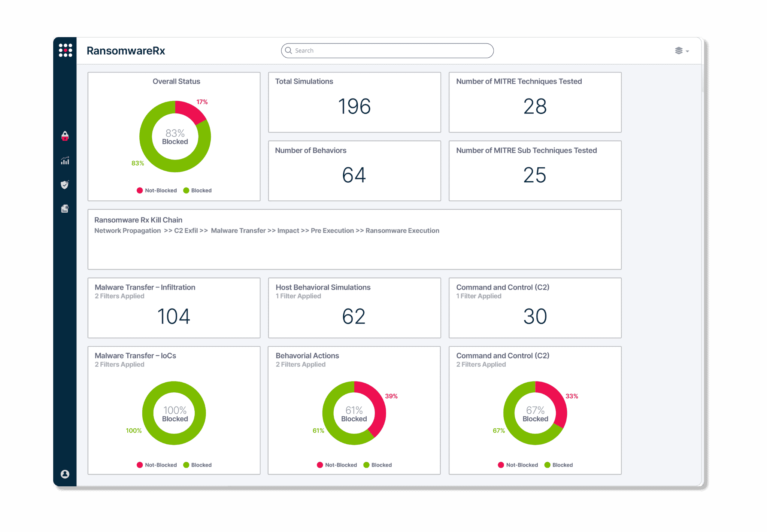Viewport: 767px width, 532px height.
Task: Open Command and Control value 30
Action: [x=535, y=316]
